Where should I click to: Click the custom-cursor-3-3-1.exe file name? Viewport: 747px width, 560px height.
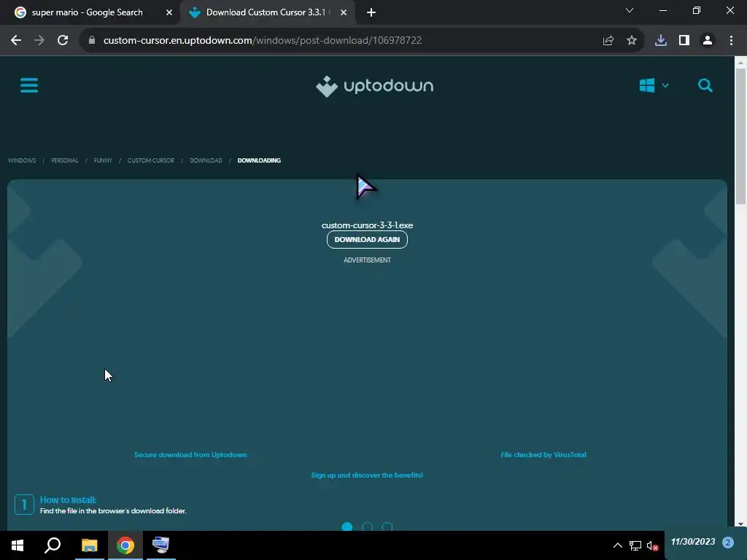(368, 225)
